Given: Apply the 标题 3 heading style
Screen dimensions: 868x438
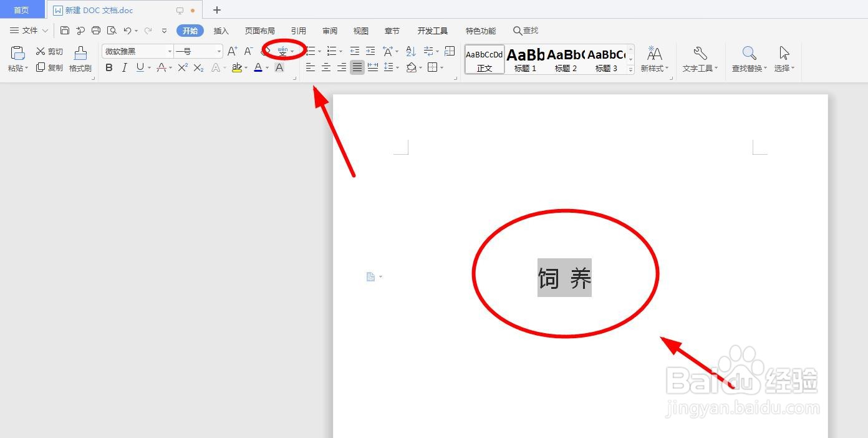Looking at the screenshot, I should coord(606,59).
